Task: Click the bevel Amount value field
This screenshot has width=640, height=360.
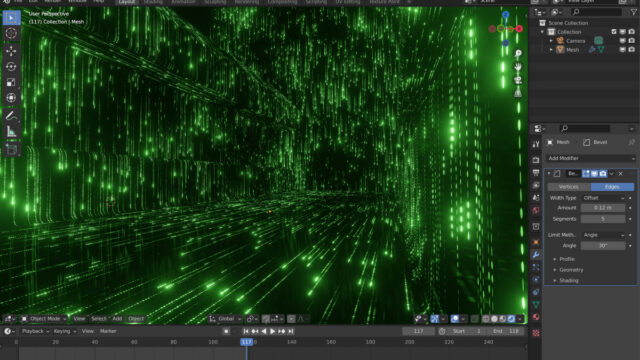Action: click(603, 208)
